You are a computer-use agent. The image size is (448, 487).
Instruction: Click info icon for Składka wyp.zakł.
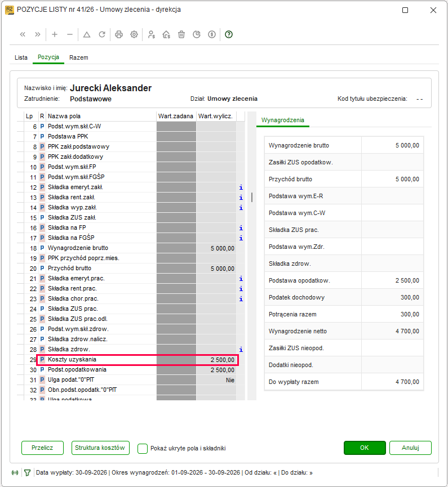click(241, 208)
